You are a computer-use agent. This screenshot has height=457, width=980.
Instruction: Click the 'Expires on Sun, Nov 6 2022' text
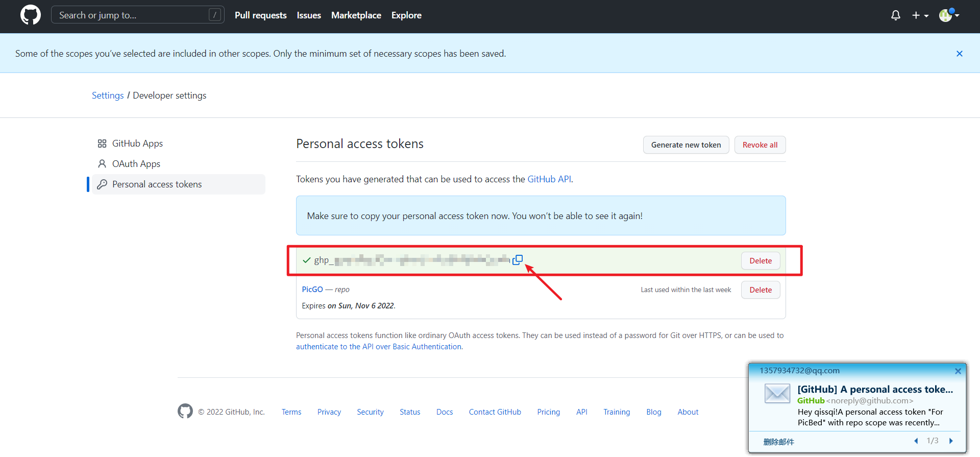point(349,306)
